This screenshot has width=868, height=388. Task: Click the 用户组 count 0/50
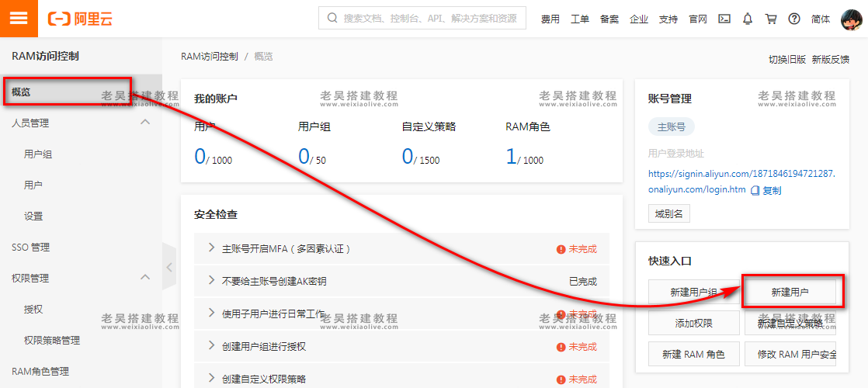tap(311, 158)
